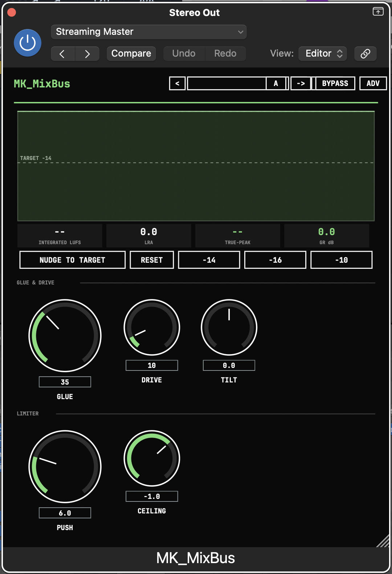
Task: Click the MK_MixBus green logo text
Action: click(x=42, y=84)
